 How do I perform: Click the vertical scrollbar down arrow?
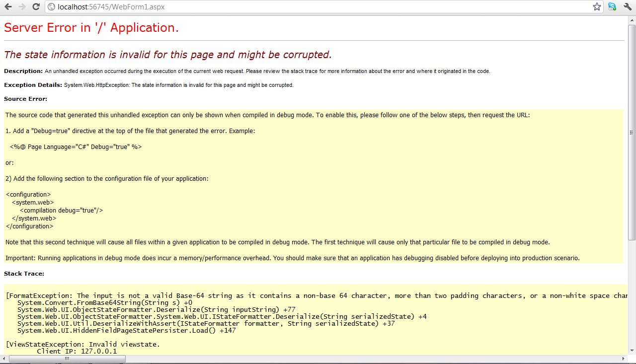(632, 351)
